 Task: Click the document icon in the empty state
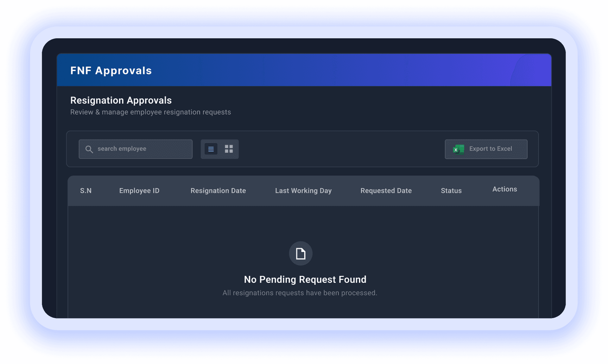coord(300,253)
